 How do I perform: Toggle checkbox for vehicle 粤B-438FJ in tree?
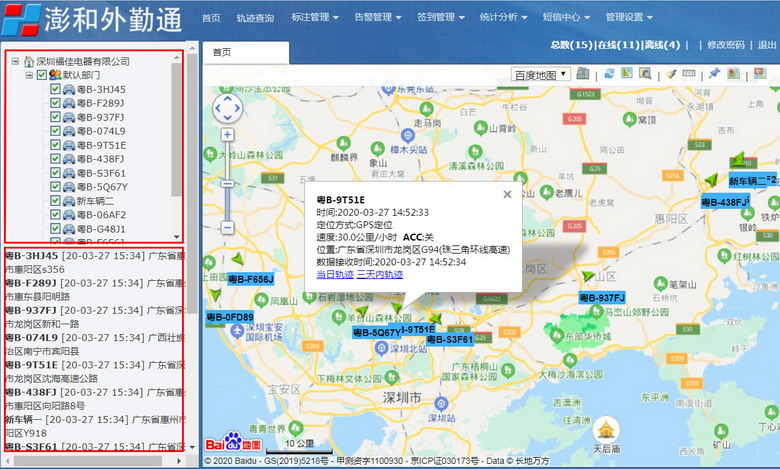pos(55,159)
